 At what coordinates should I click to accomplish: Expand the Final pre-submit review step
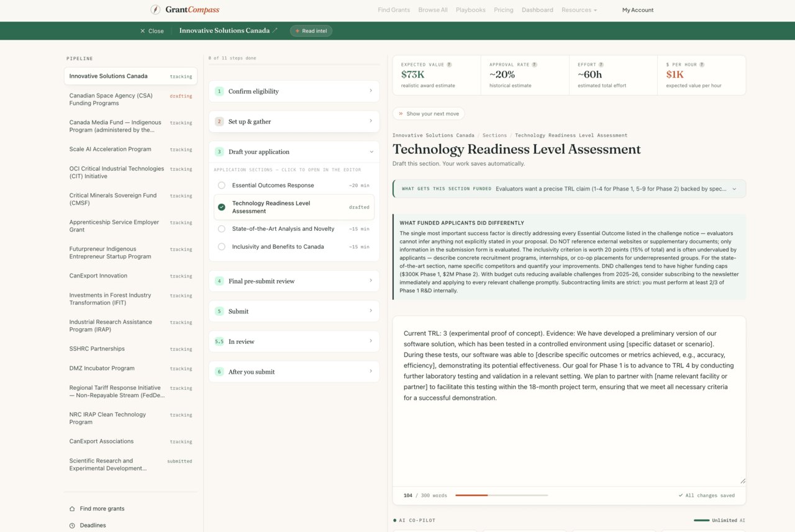coord(294,281)
